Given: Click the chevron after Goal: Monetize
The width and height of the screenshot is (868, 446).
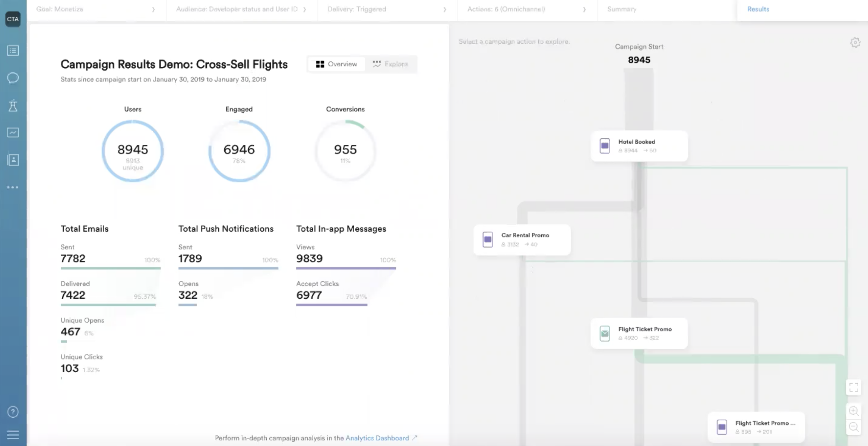Looking at the screenshot, I should click(153, 9).
